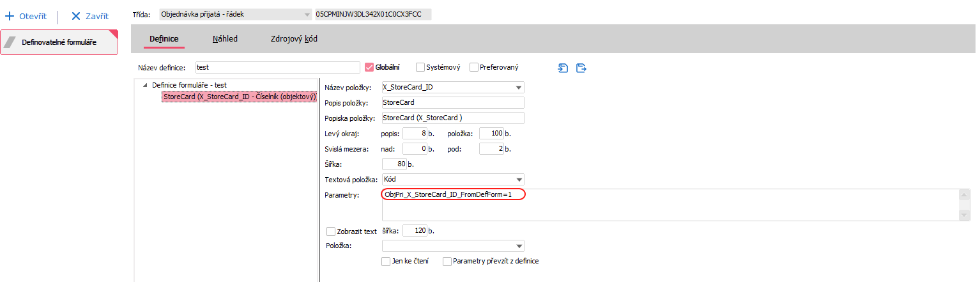
Task: Open the Třída dropdown
Action: click(307, 15)
